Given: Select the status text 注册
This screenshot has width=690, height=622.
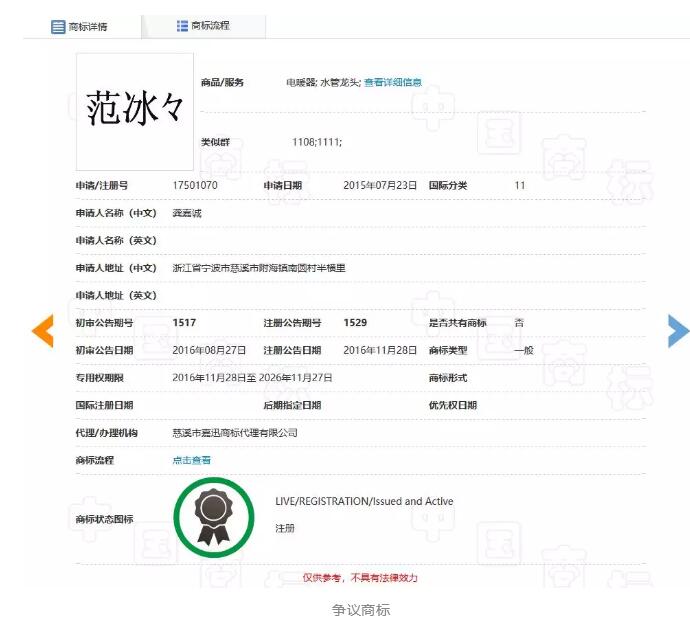Looking at the screenshot, I should 285,528.
